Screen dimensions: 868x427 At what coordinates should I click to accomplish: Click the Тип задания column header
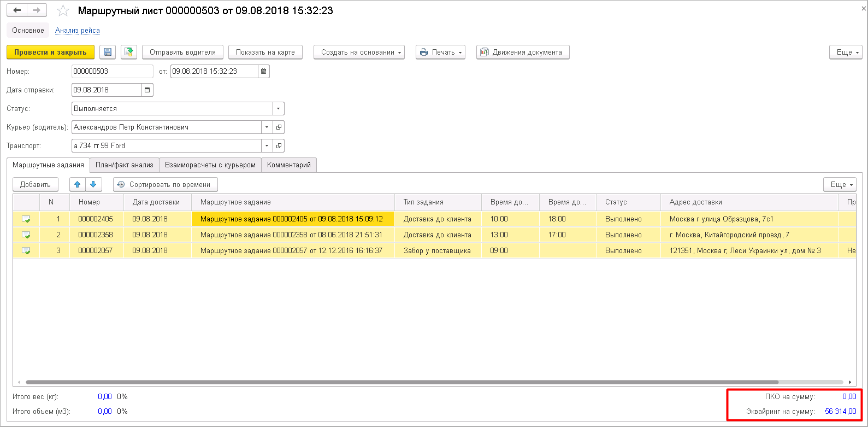438,202
